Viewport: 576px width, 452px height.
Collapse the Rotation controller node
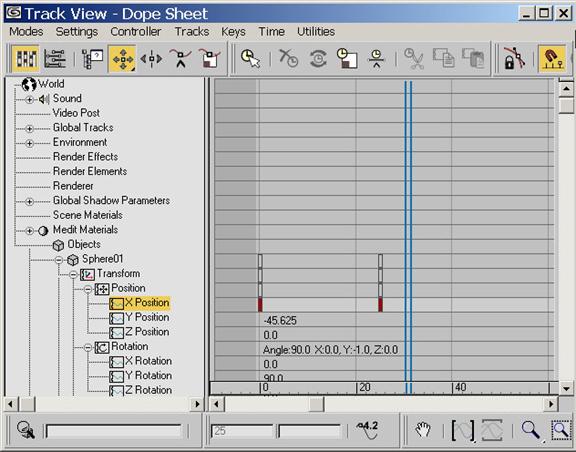(88, 347)
